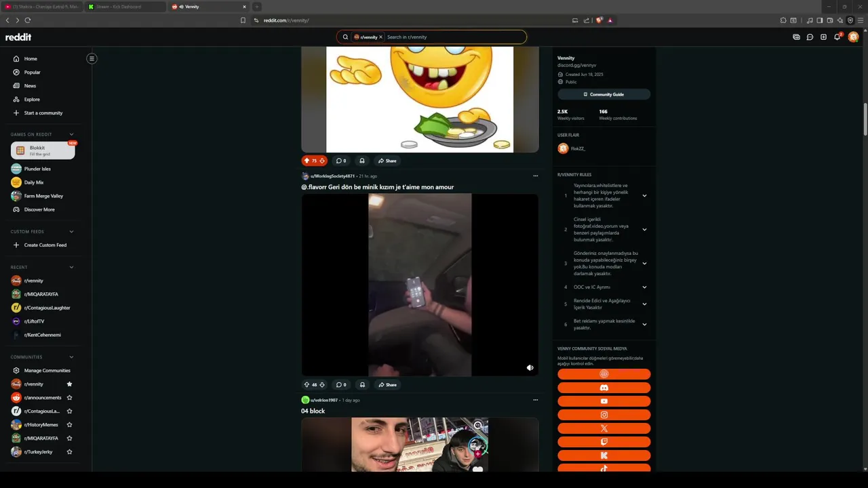Open Brave VPN shield icon
868x488 pixels.
pyautogui.click(x=850, y=20)
